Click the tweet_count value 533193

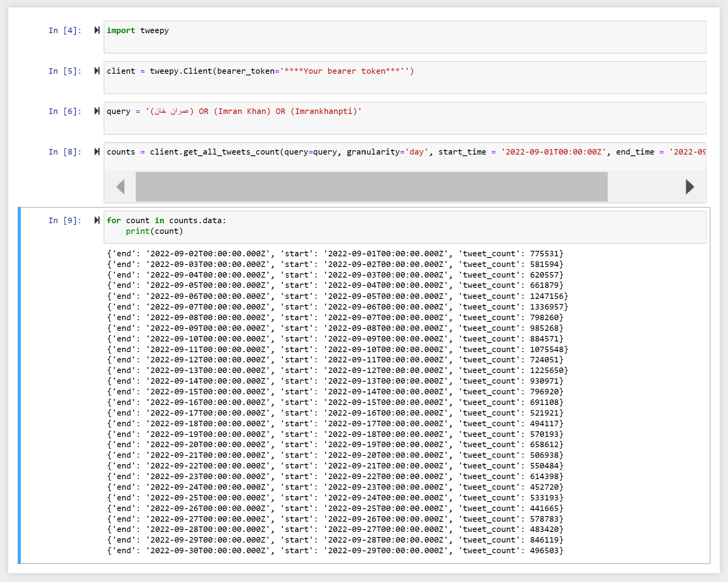[544, 498]
